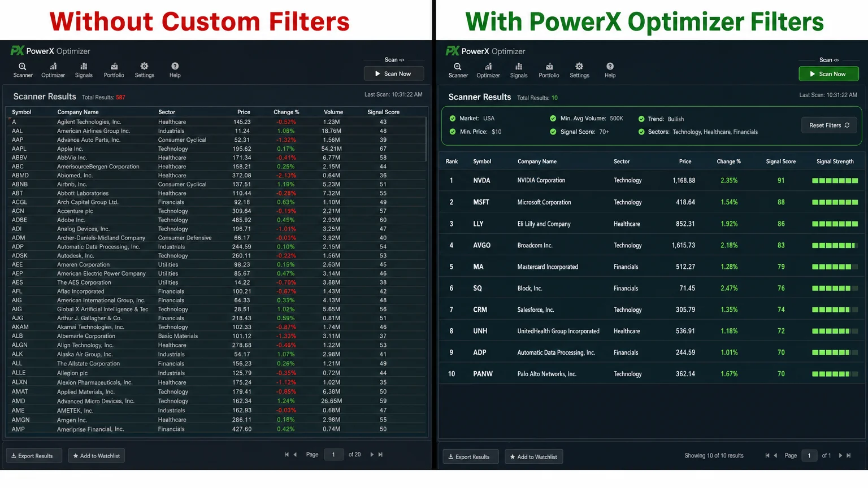868x488 pixels.
Task: Sort by Signal Score column in right window
Action: pyautogui.click(x=781, y=162)
